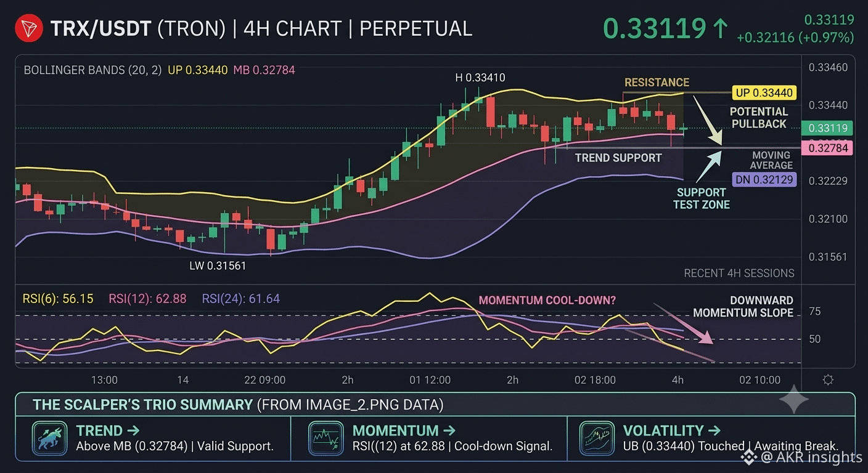Select the +0.32116 (+0.97%) change value

point(795,38)
